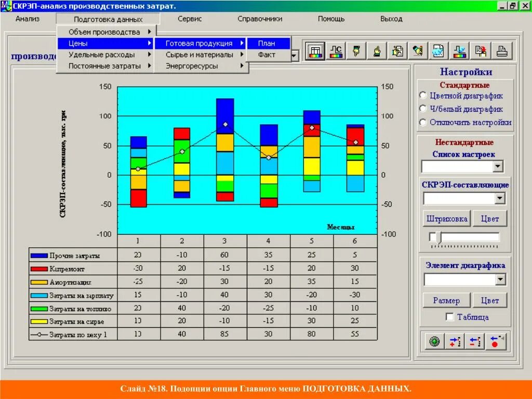Click the 'Выход' menu item
532x399 pixels.
click(391, 19)
